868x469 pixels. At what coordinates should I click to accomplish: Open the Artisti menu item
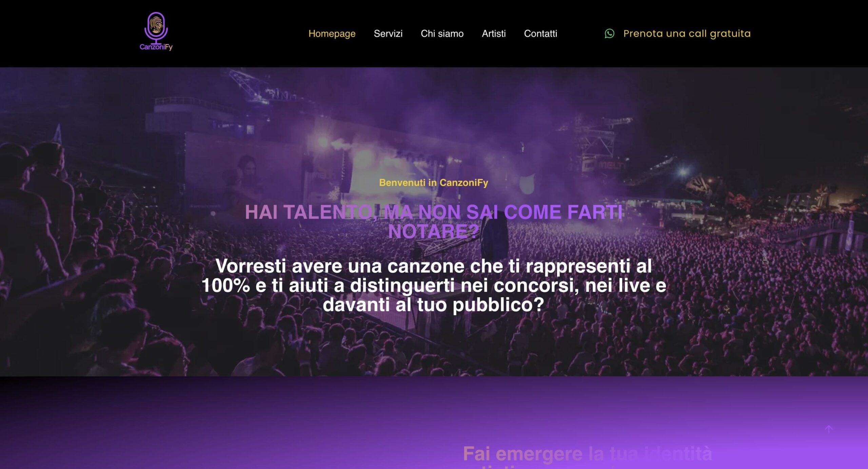click(x=494, y=34)
